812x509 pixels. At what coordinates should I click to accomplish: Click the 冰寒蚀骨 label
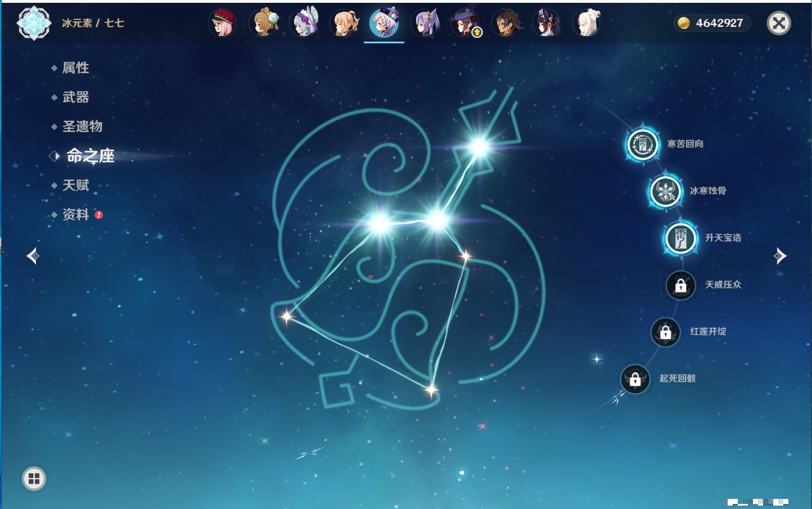click(x=708, y=191)
